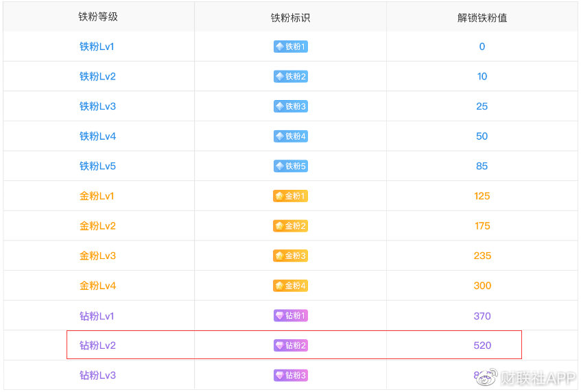Click the 钻粉2 purple badge

pos(290,345)
